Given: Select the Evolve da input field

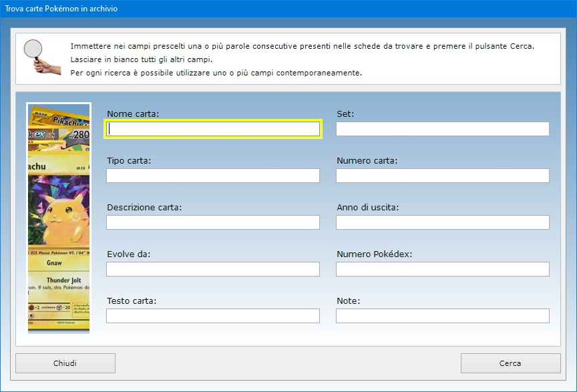Looking at the screenshot, I should point(213,269).
